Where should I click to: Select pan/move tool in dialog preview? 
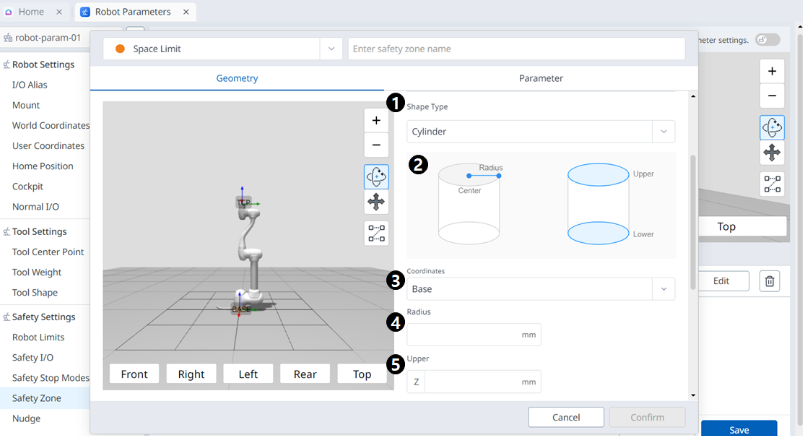tap(376, 202)
